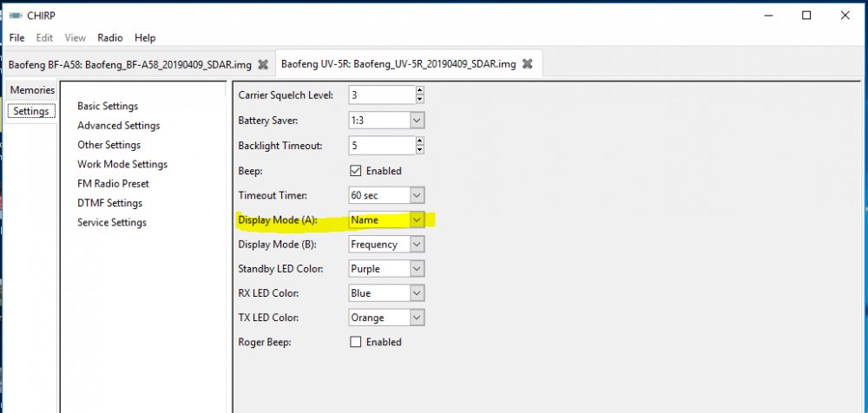The image size is (868, 413).
Task: Select FM Radio Preset in the list
Action: 114,183
